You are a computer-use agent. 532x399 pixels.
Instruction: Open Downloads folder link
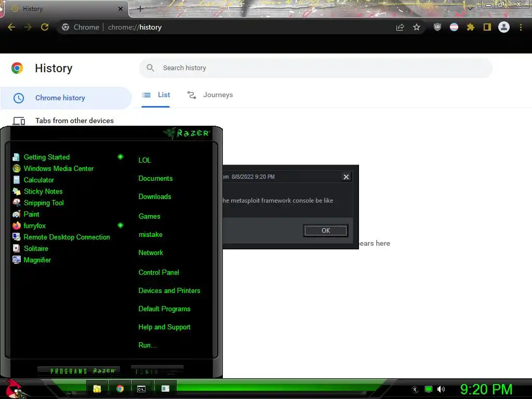coord(155,197)
